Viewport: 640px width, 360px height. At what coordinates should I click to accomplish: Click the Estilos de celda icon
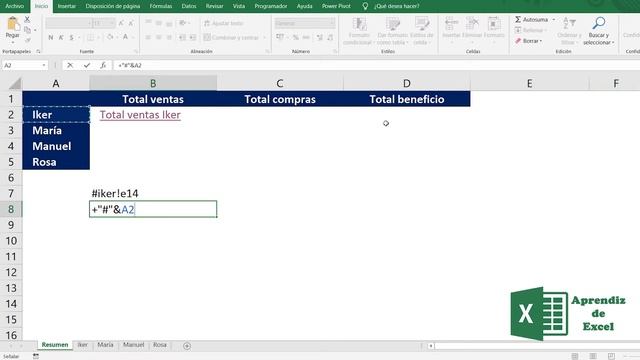pyautogui.click(x=421, y=24)
